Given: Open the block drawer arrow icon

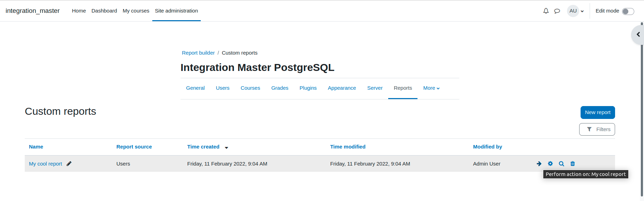Looking at the screenshot, I should (x=638, y=34).
